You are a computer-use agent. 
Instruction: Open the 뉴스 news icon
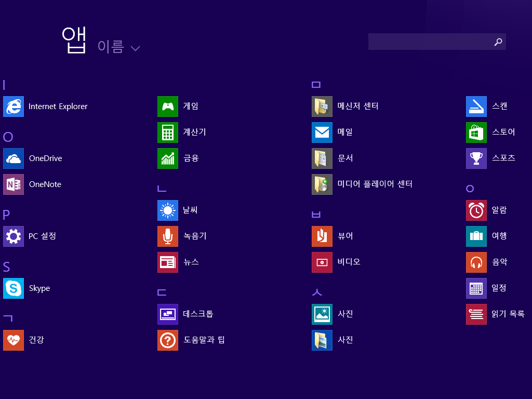coord(168,262)
